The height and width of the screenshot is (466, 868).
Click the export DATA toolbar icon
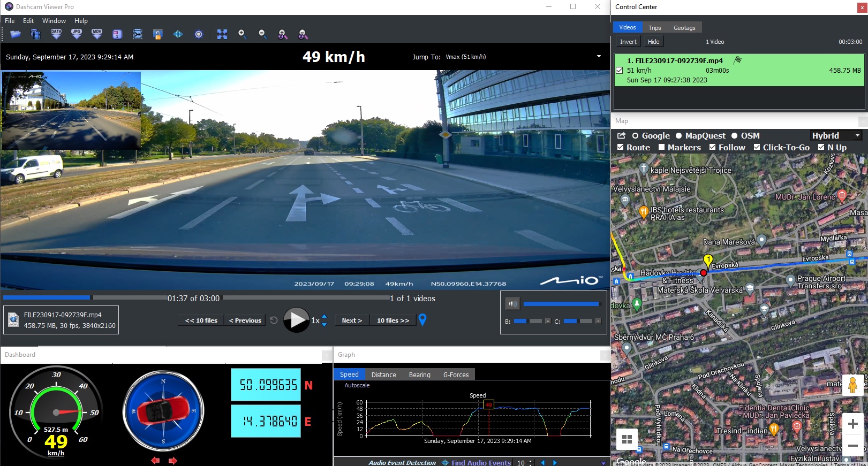pyautogui.click(x=56, y=34)
